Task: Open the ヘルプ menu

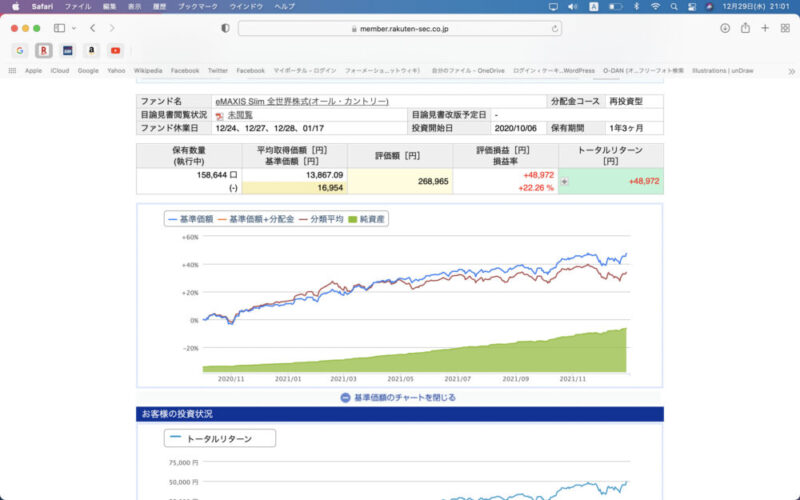Action: click(x=284, y=7)
